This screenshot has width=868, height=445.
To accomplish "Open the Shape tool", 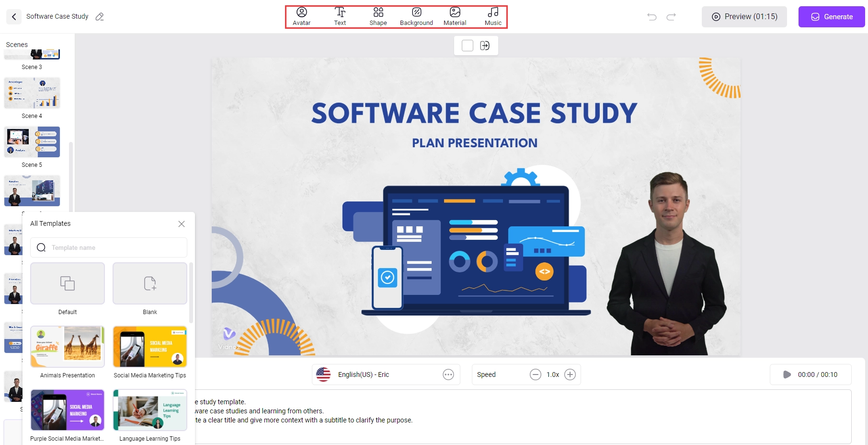I will [378, 16].
